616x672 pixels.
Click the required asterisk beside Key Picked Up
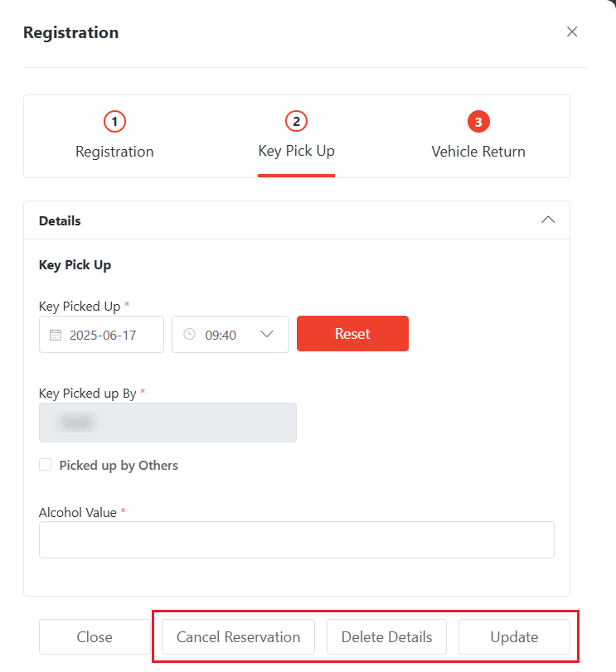[x=127, y=305]
